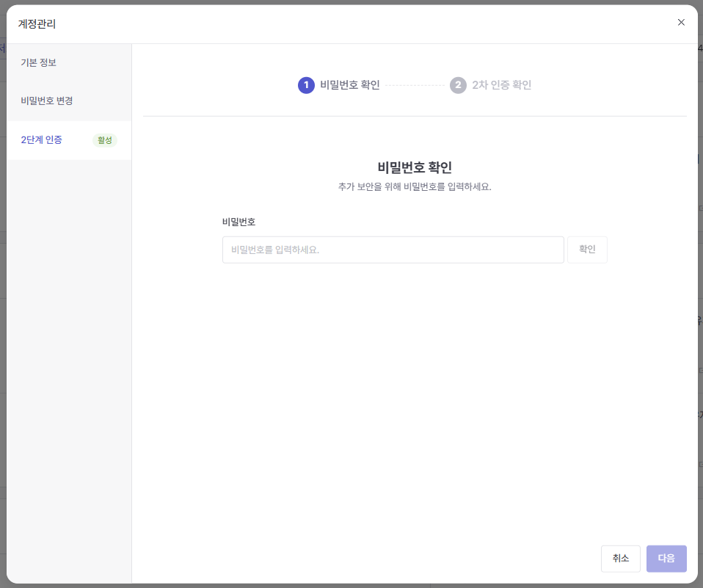The height and width of the screenshot is (588, 703).
Task: Open the 기본 정보 section
Action: point(39,62)
